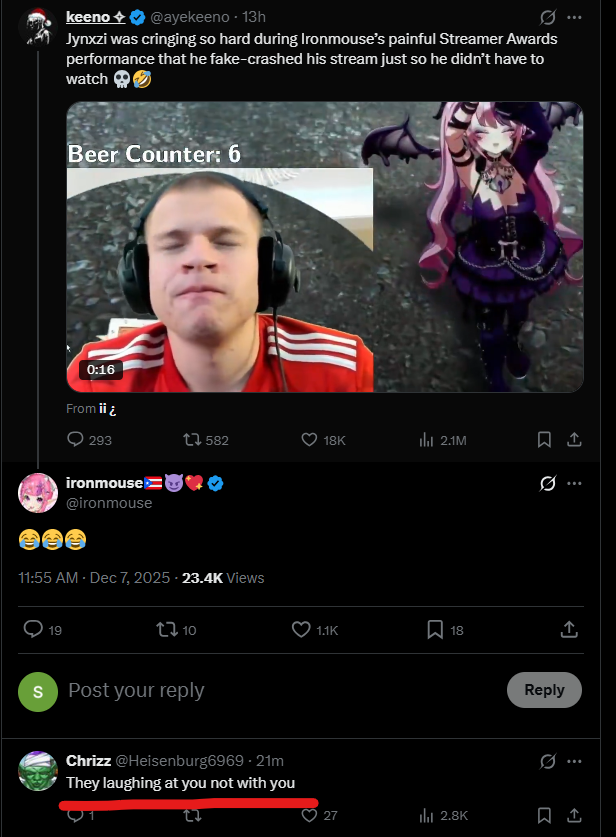Share ironmouse's tweet
This screenshot has width=616, height=837.
tap(569, 629)
